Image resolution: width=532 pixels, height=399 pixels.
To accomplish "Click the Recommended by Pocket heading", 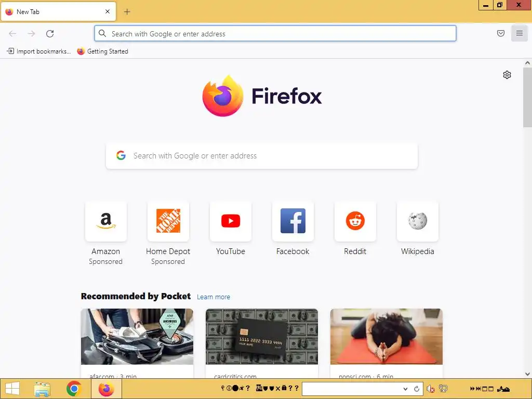I will [136, 296].
